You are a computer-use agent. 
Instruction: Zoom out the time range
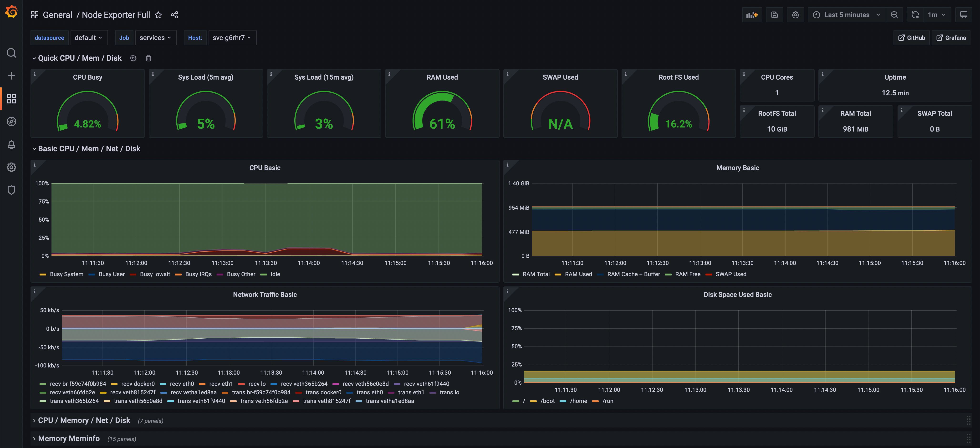click(x=894, y=15)
